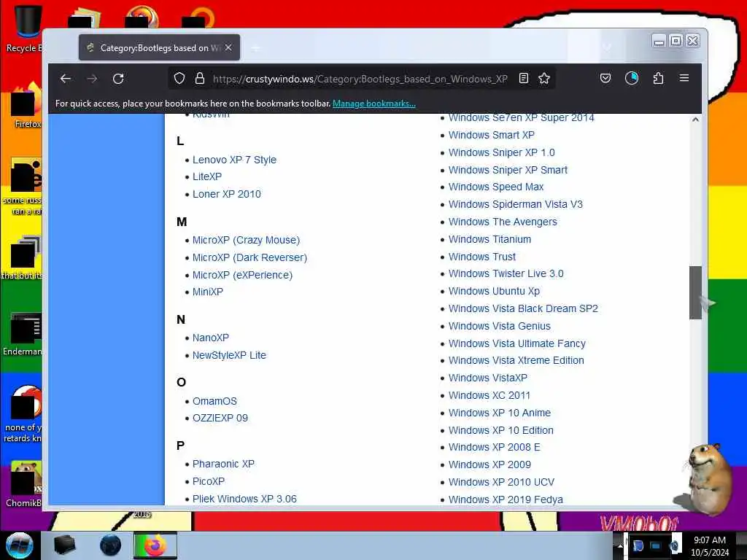The image size is (747, 560).
Task: Open Lenovo XP 7 Style link
Action: tap(234, 160)
